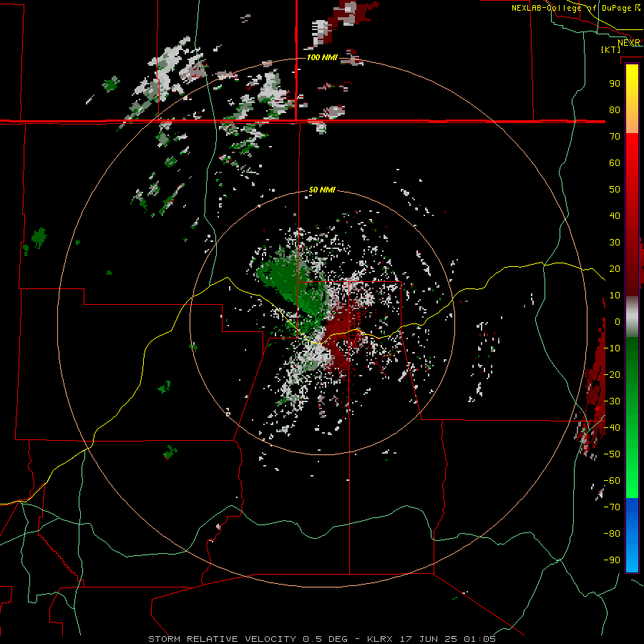Click the NEXLAB-College of DuPage credit text
The width and height of the screenshot is (644, 644).
572,8
